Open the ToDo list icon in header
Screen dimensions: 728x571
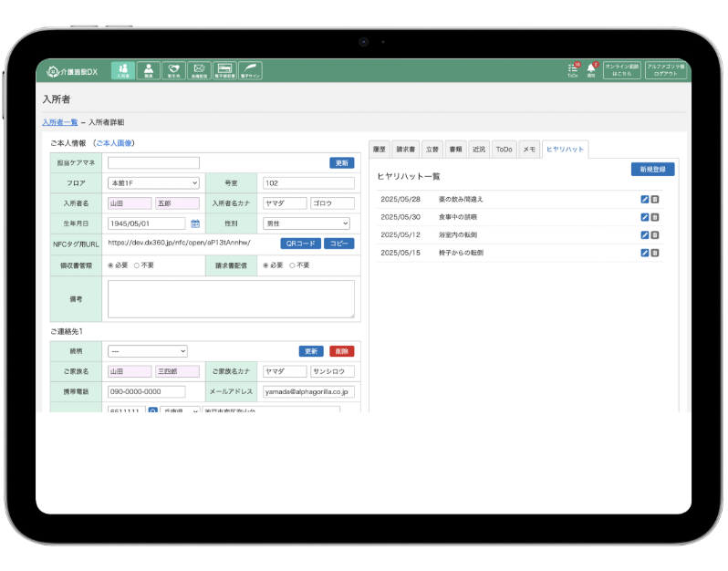click(573, 70)
